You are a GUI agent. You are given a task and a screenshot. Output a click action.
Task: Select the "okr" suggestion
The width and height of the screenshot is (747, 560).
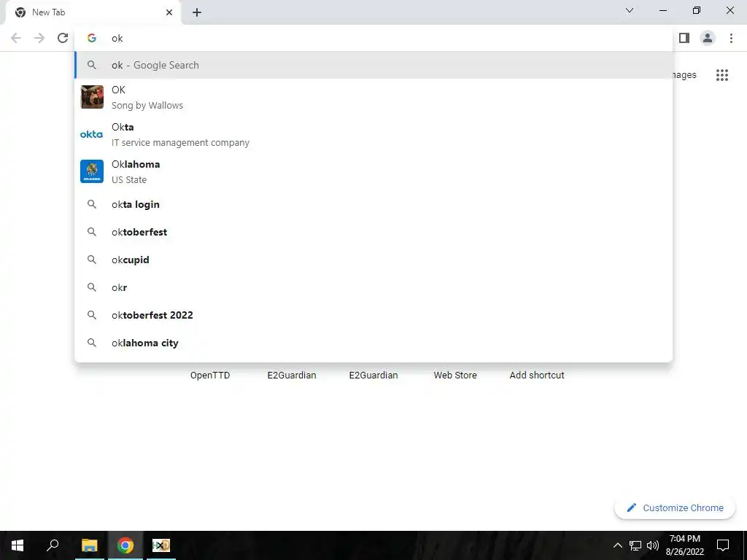374,287
